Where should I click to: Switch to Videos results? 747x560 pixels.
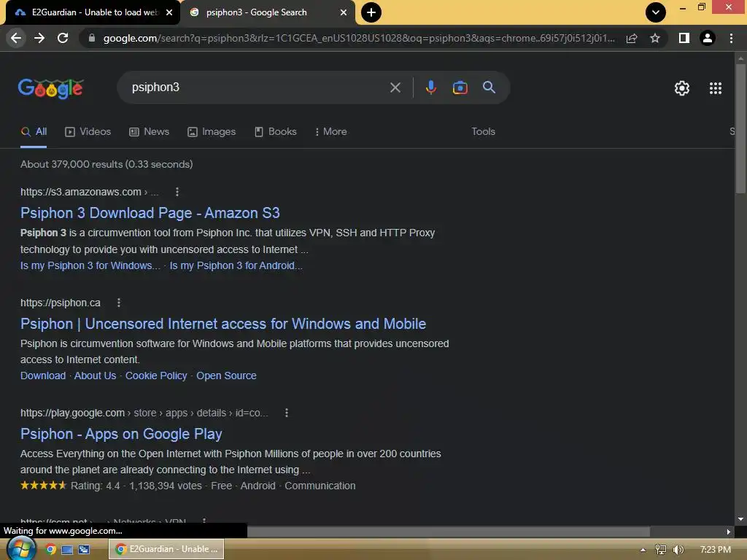(x=88, y=132)
